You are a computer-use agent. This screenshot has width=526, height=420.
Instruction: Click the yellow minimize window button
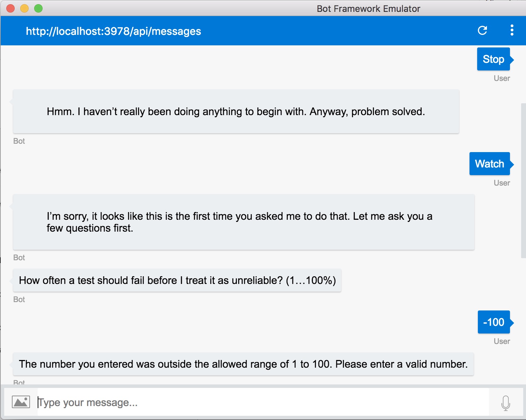pos(24,8)
